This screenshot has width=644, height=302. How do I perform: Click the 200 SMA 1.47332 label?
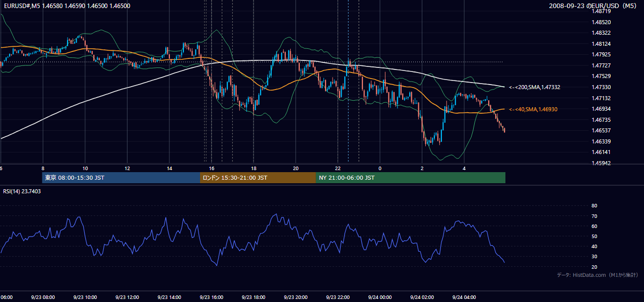(535, 87)
